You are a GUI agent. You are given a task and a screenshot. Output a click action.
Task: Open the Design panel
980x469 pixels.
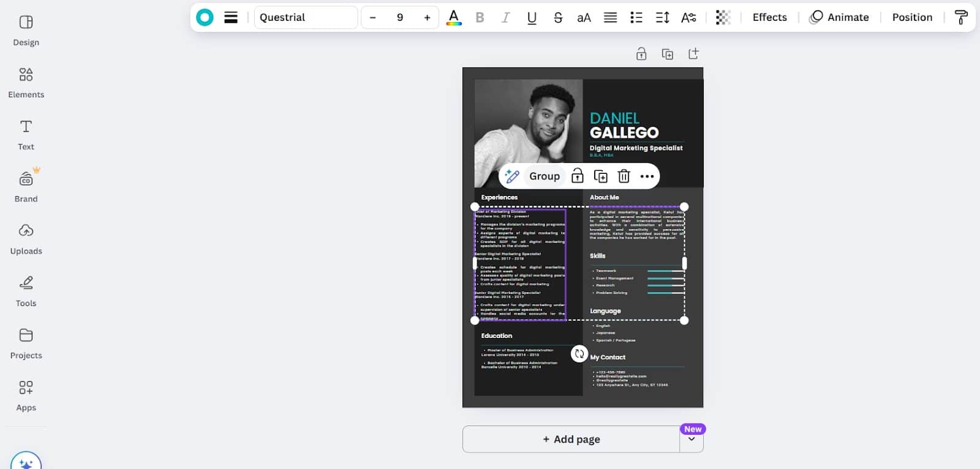tap(26, 31)
